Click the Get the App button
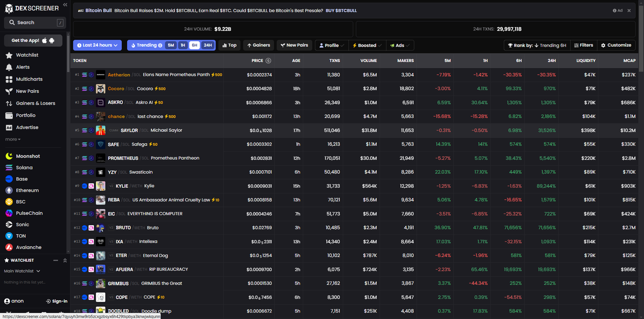This screenshot has width=644, height=319. click(x=33, y=41)
